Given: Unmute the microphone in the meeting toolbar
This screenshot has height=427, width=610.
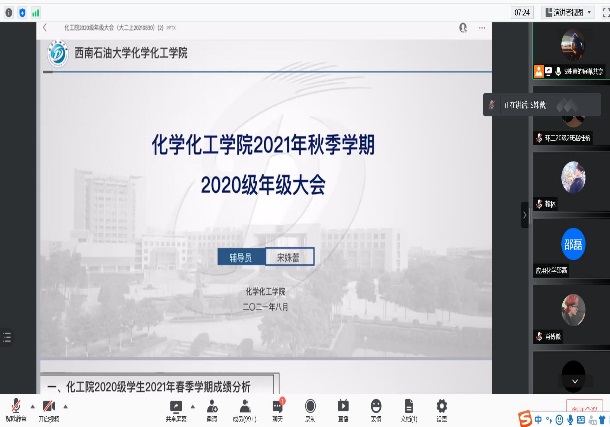Looking at the screenshot, I should pos(16,405).
